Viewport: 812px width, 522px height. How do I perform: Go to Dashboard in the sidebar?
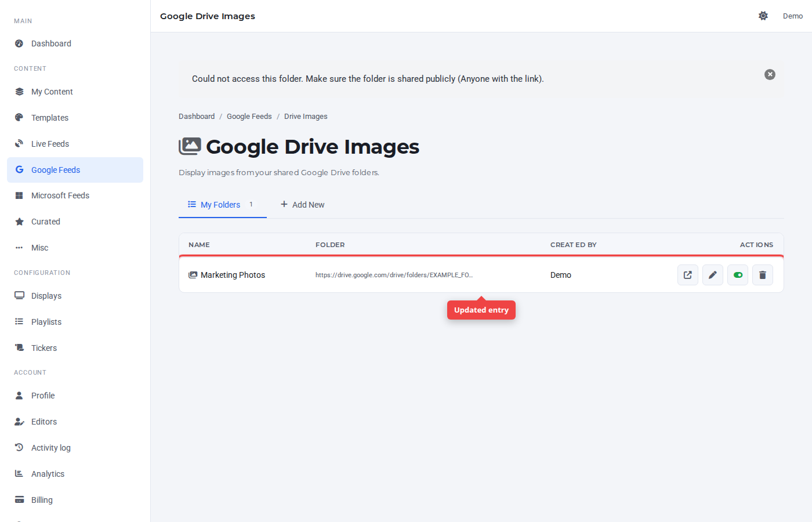[75, 43]
